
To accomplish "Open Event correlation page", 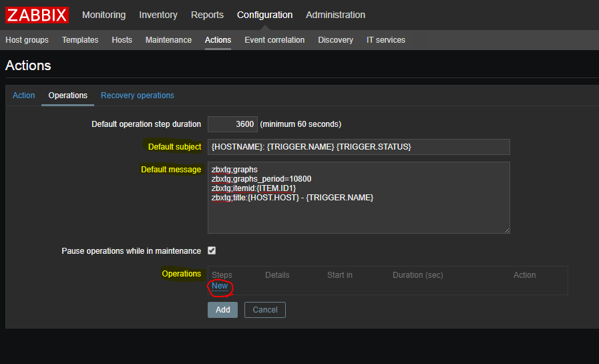I will [274, 40].
